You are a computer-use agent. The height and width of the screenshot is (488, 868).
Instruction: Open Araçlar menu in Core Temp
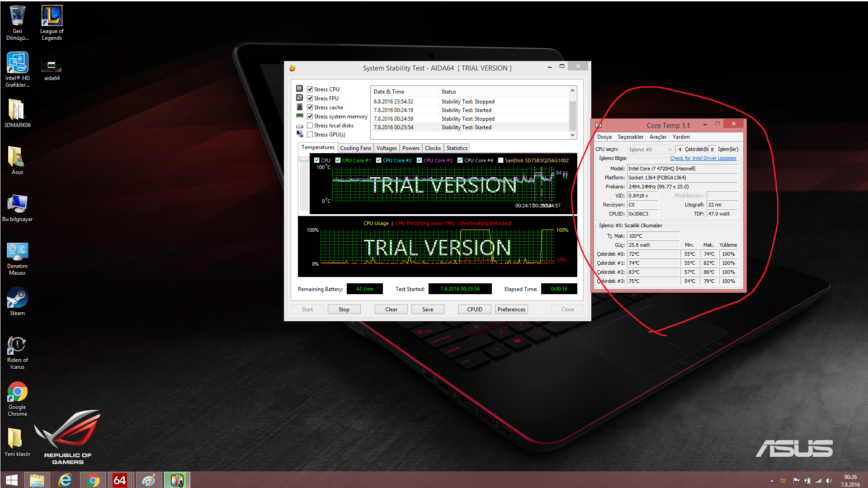(x=658, y=137)
